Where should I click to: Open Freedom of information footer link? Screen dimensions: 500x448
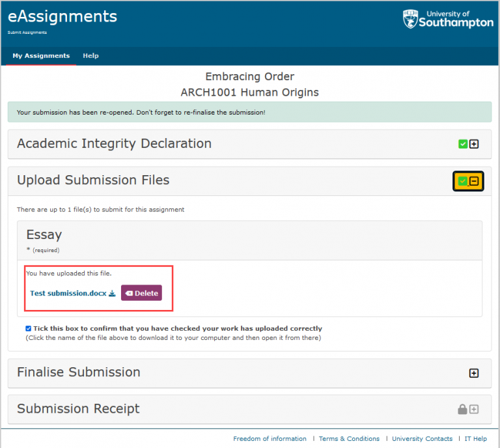270,439
